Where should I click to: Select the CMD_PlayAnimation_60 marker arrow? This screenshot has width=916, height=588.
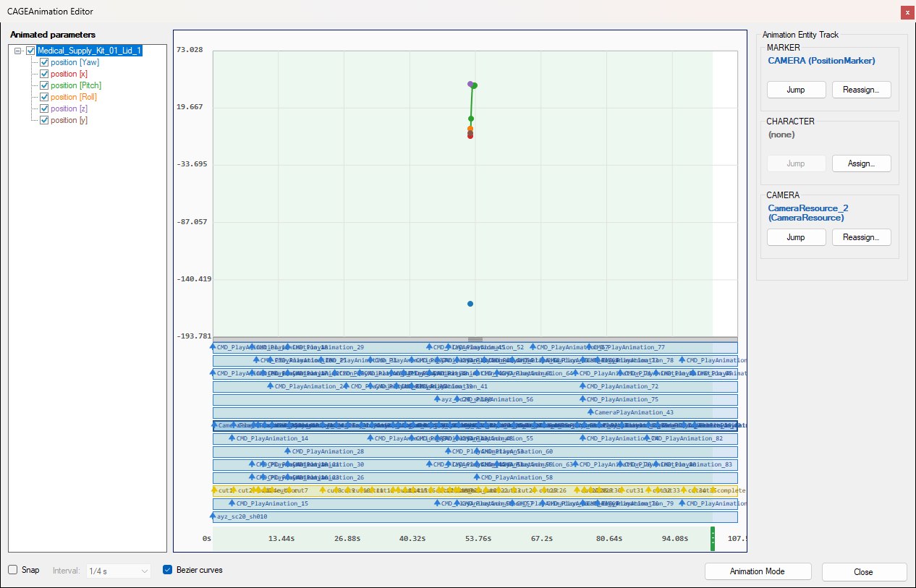(476, 451)
